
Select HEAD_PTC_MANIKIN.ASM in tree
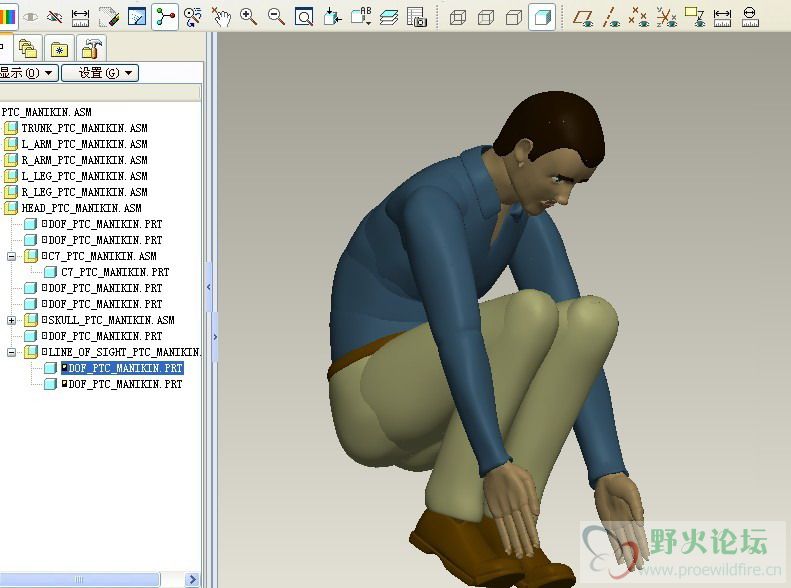(x=81, y=208)
